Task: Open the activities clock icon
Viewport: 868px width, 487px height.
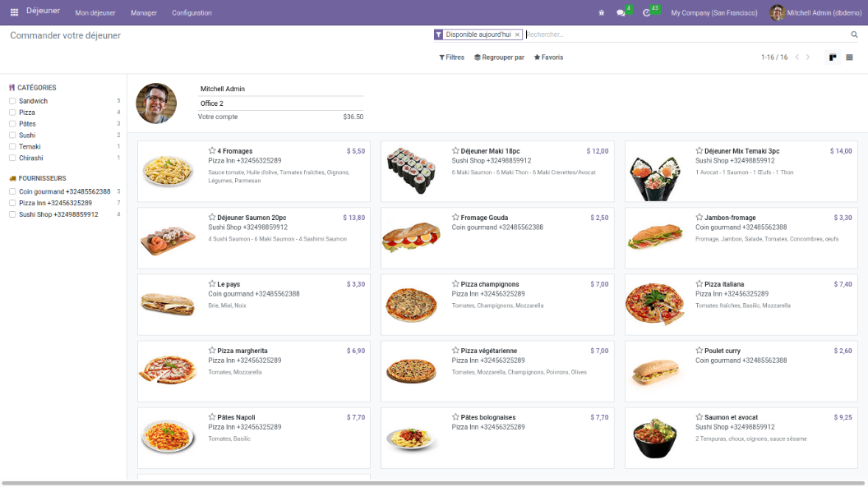Action: pyautogui.click(x=647, y=13)
